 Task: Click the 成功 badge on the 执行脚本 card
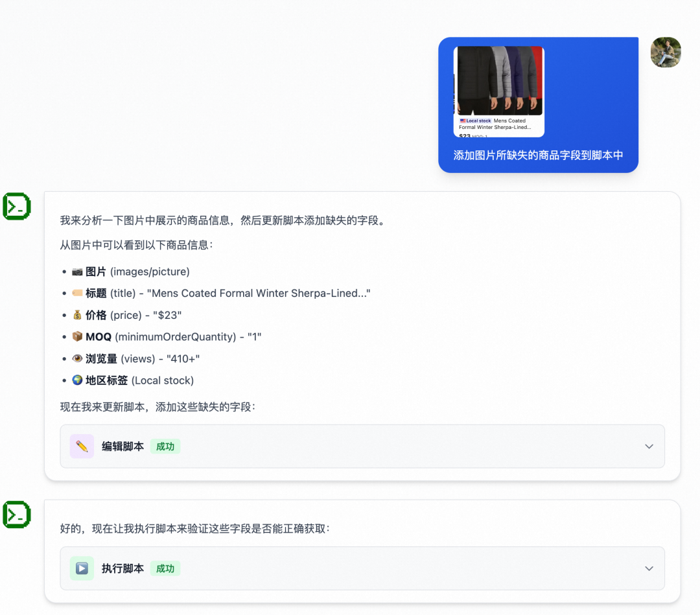165,568
